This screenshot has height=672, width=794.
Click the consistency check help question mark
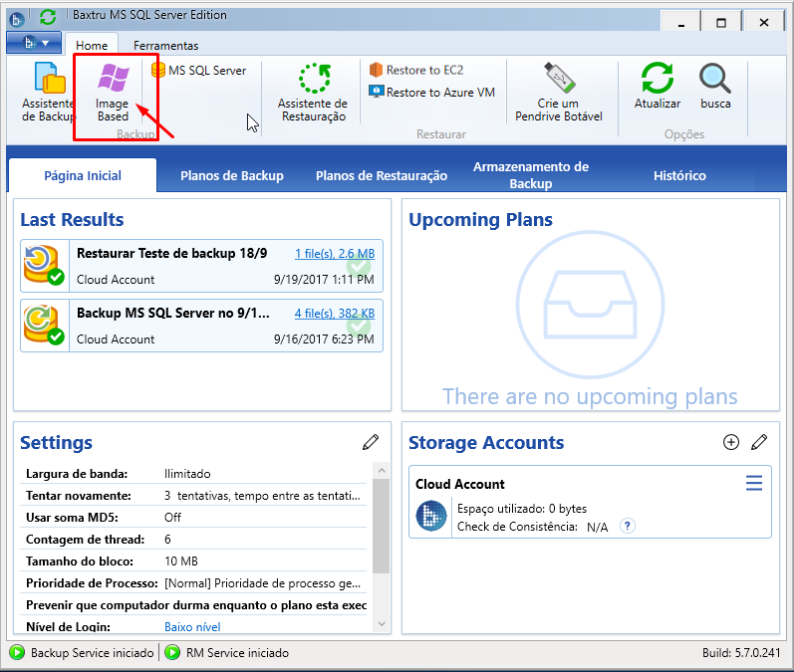coord(627,527)
